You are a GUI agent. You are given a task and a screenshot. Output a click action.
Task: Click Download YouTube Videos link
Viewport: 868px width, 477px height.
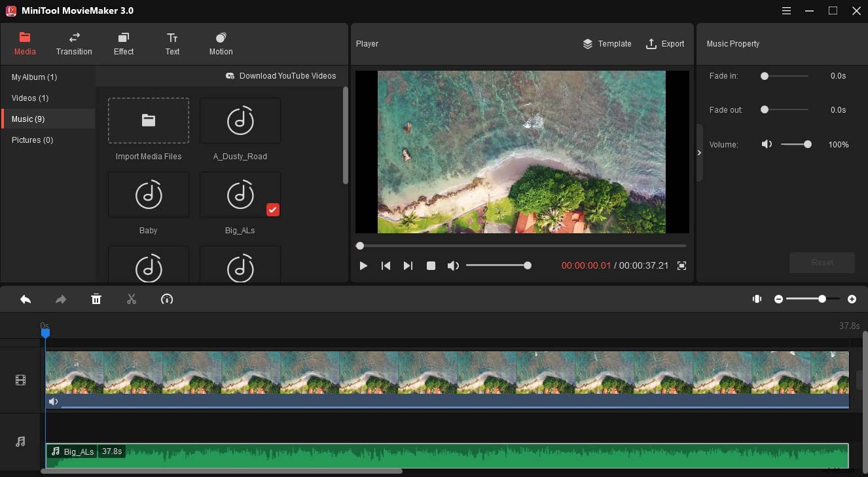(281, 76)
